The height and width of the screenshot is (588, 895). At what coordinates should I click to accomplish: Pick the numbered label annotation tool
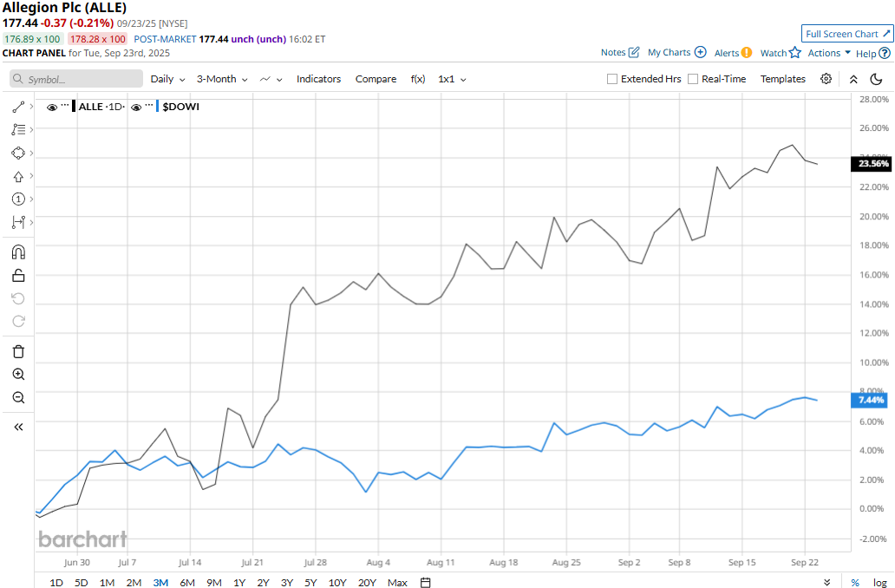point(18,199)
